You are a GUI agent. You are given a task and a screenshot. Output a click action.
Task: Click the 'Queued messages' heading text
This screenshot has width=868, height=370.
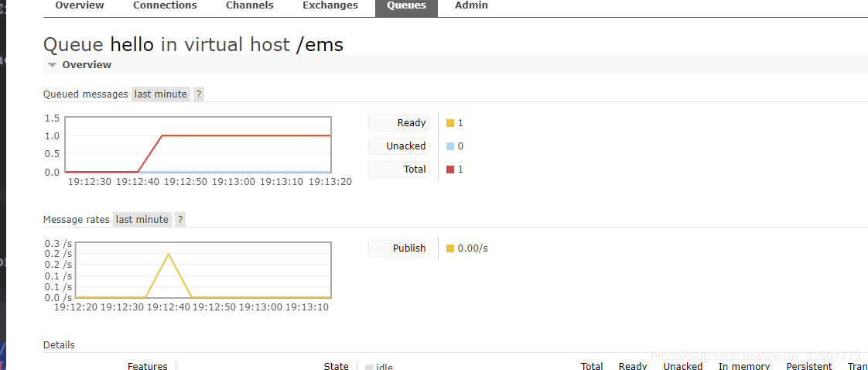[86, 94]
